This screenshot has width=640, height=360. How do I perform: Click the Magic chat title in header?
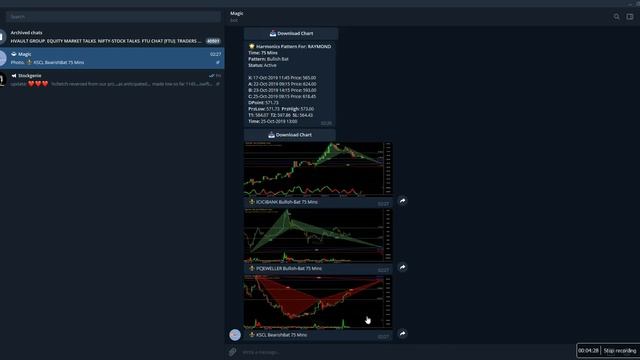tap(237, 13)
